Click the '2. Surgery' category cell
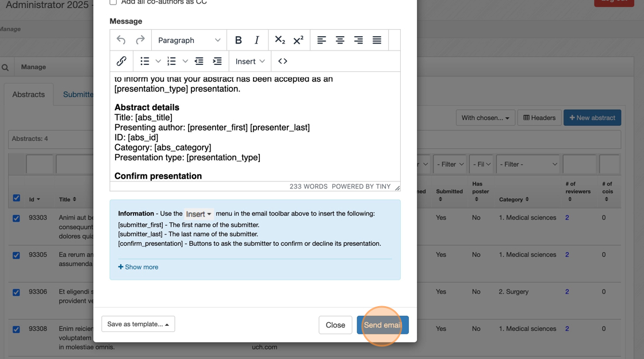The image size is (644, 359). coord(513,292)
